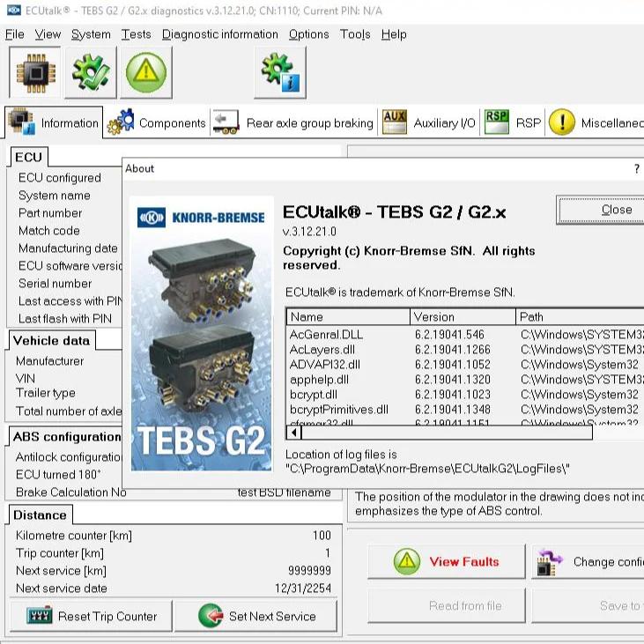The image size is (644, 644).
Task: Open the View menu
Action: (x=48, y=34)
